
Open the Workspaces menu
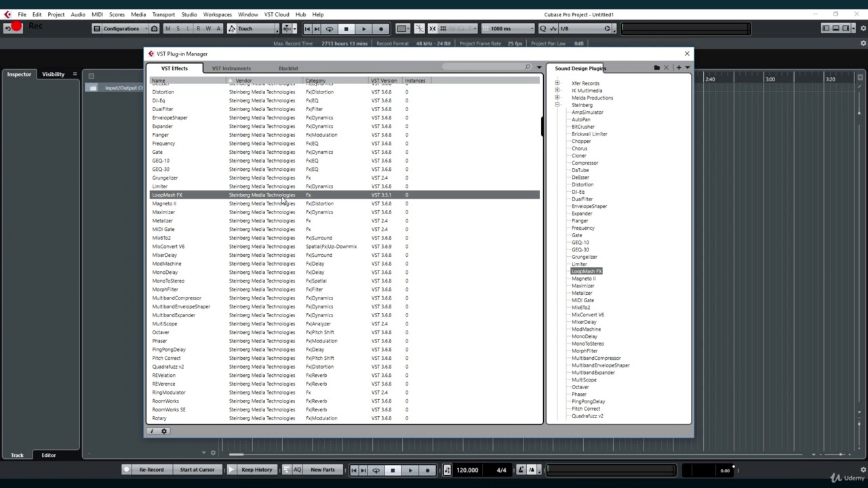[x=218, y=14]
